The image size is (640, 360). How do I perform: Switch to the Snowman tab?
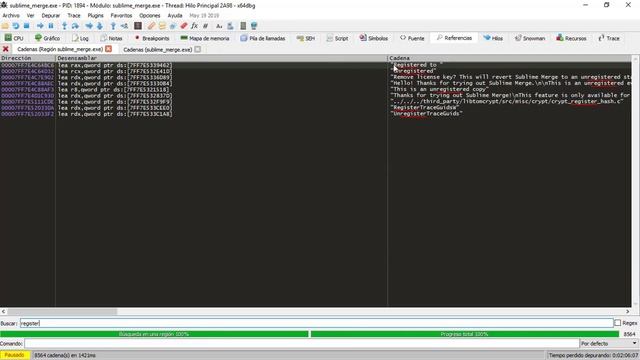(530, 38)
